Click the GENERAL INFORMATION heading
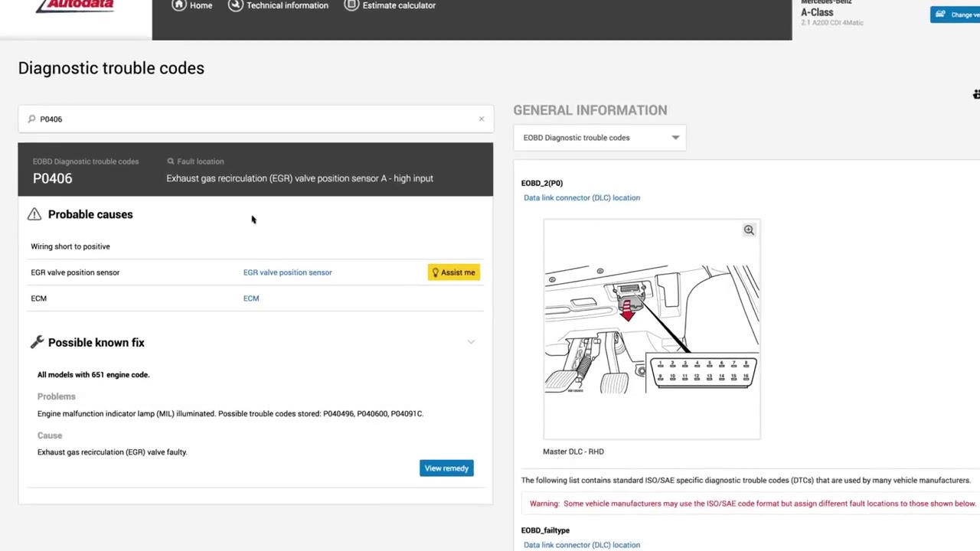 coord(590,110)
